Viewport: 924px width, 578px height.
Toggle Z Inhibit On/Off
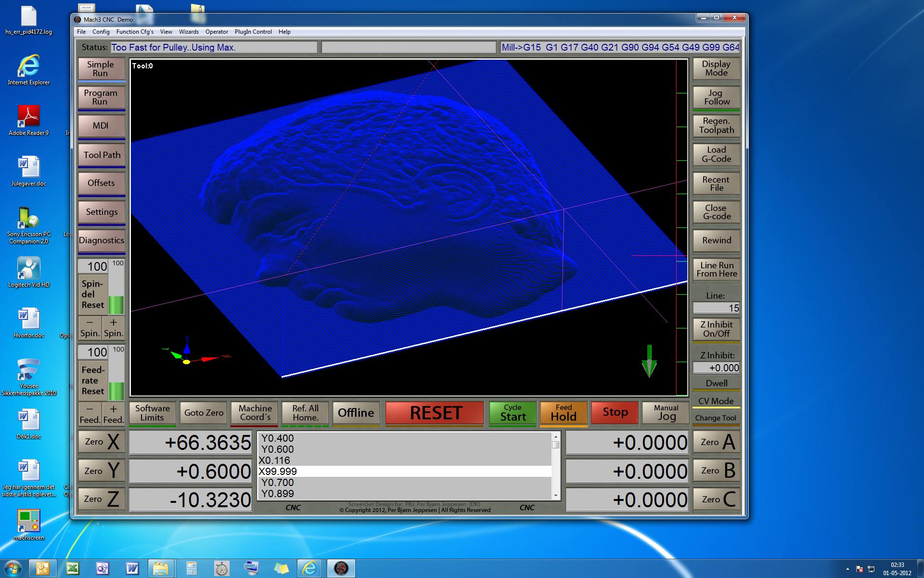tap(716, 329)
